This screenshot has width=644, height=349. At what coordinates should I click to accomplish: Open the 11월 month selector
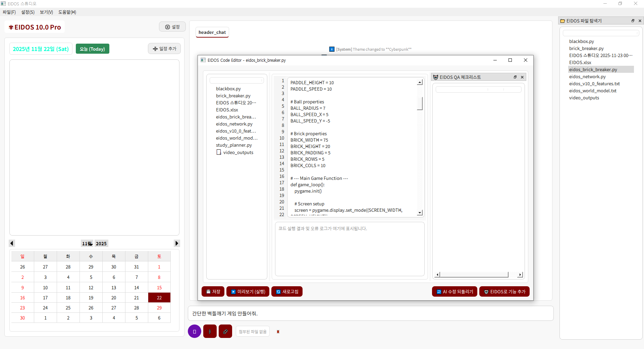(87, 243)
